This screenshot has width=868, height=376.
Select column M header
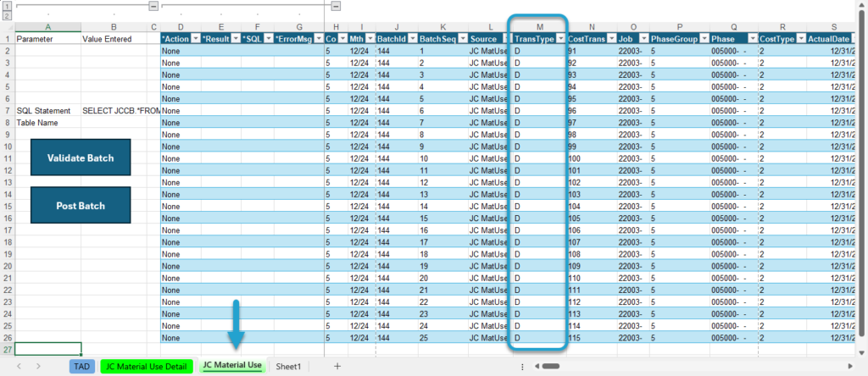[540, 27]
